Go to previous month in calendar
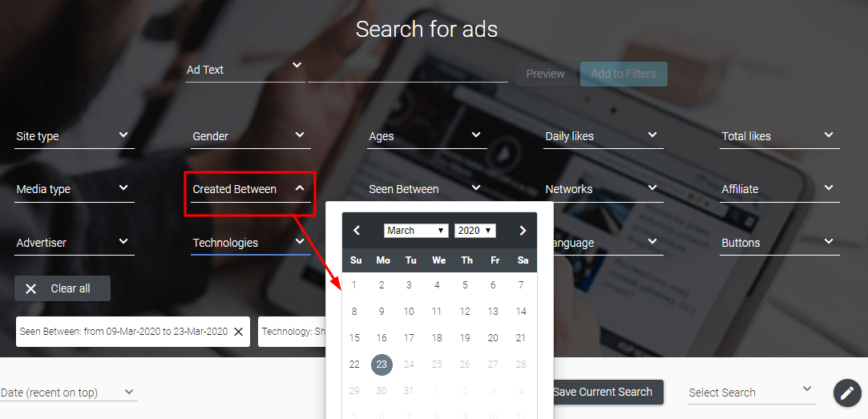The width and height of the screenshot is (868, 419). 357,230
